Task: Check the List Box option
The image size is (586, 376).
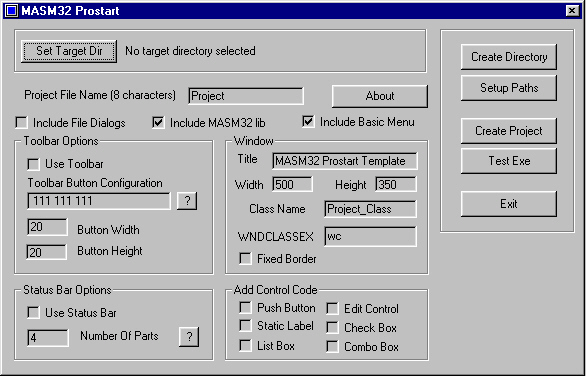Action: [x=246, y=346]
